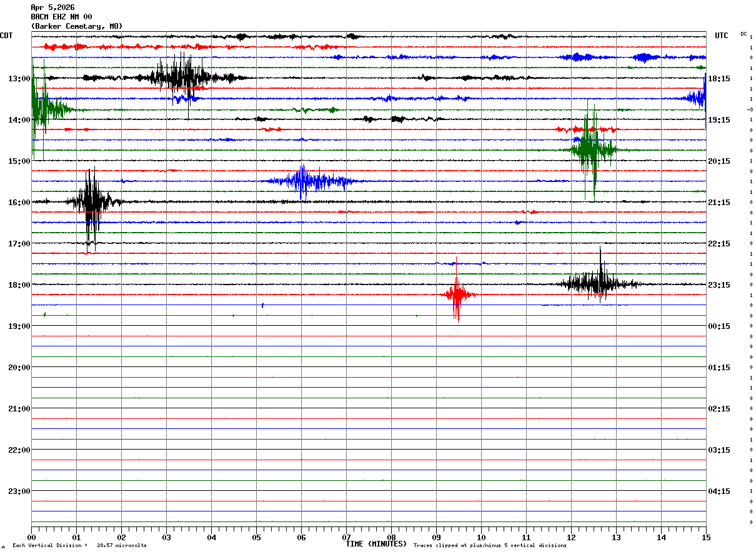
Task: Select the 18:00 CDT time label
Action: pos(19,285)
